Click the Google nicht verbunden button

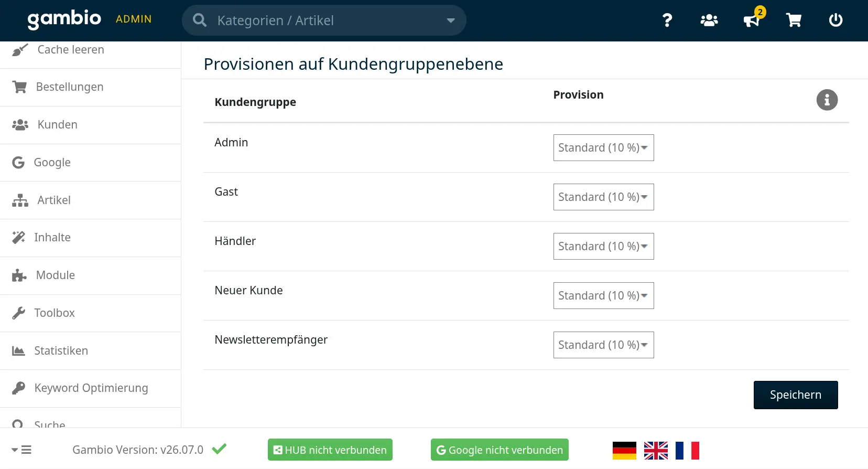(500, 450)
